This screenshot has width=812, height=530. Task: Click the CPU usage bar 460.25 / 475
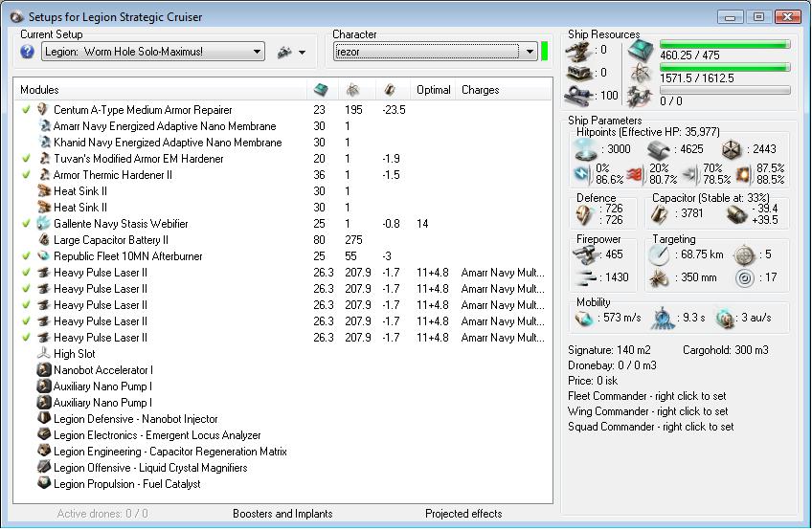coord(725,45)
